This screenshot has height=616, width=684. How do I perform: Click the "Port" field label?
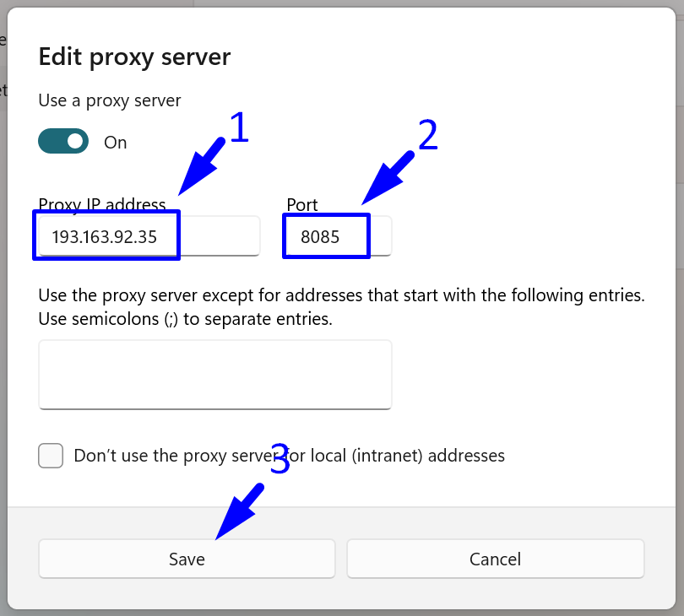pos(302,205)
